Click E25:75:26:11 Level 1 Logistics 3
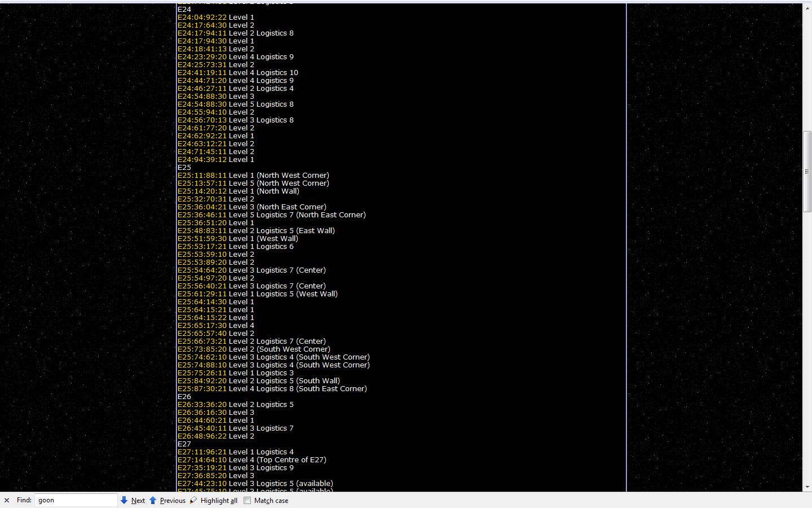 (236, 373)
